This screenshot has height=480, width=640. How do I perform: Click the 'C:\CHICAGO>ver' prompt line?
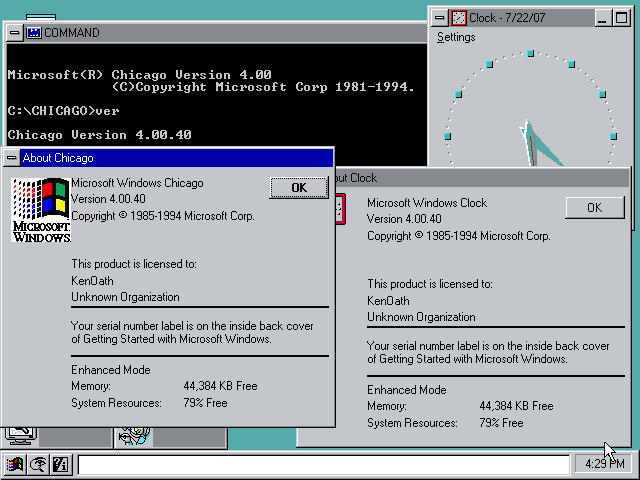click(64, 111)
